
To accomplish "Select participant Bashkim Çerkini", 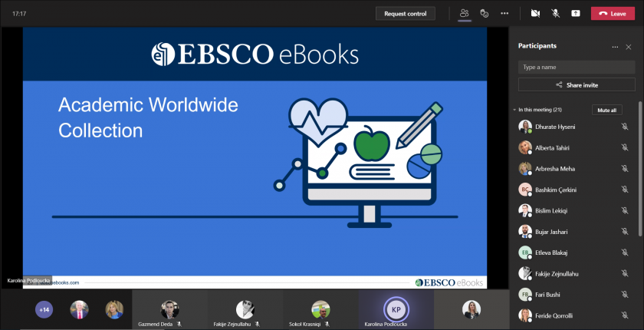I will point(573,190).
